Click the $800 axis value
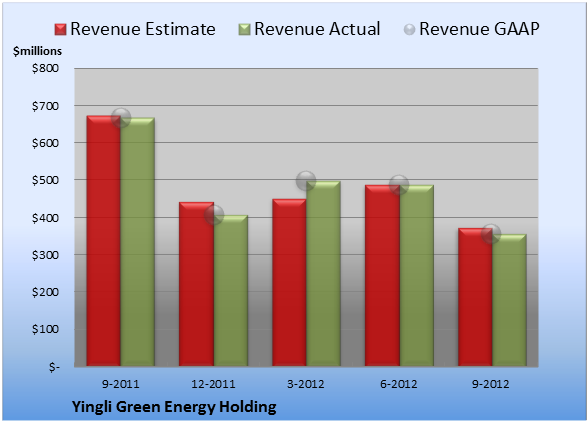588x422 pixels. [45, 68]
